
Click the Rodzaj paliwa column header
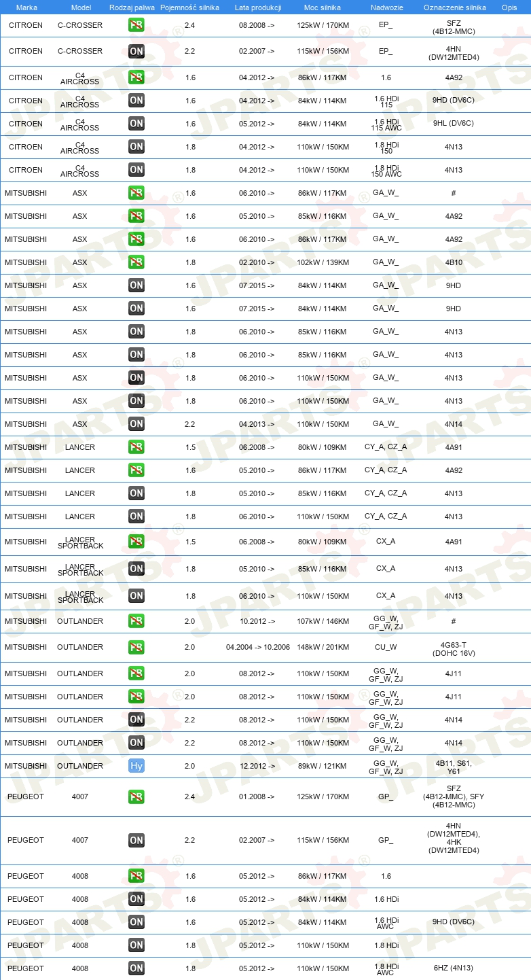[x=132, y=7]
